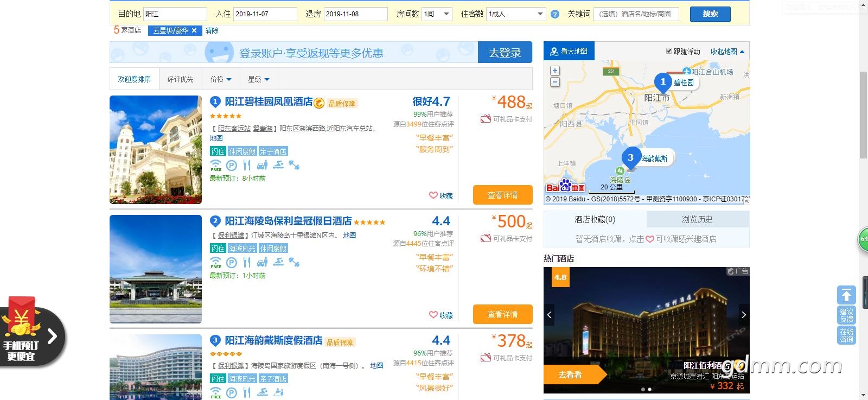This screenshot has width=868, height=400.
Task: Click 清除 to clear filters
Action: (212, 30)
